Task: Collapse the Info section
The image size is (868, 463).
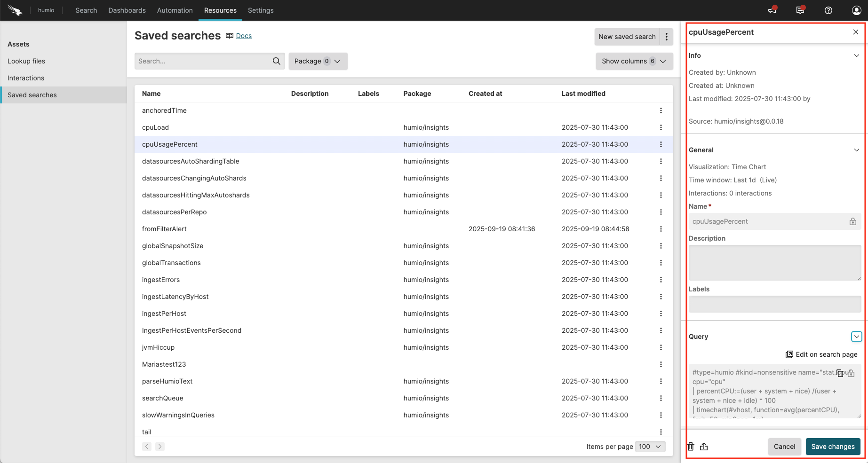Action: [857, 55]
